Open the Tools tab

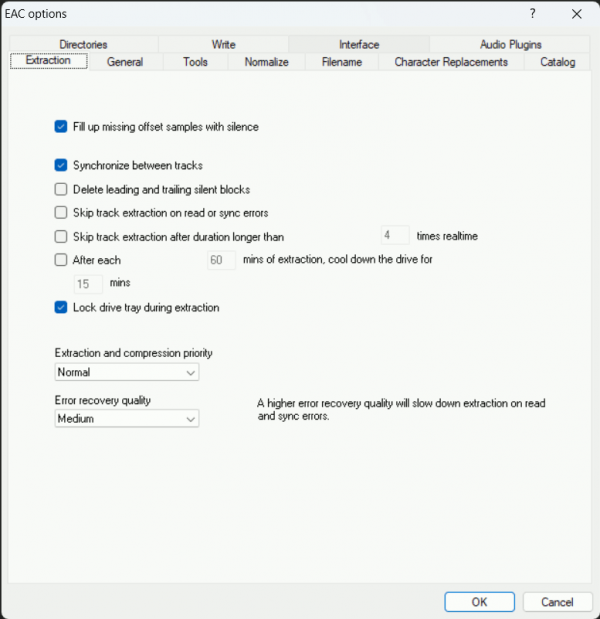coord(195,62)
